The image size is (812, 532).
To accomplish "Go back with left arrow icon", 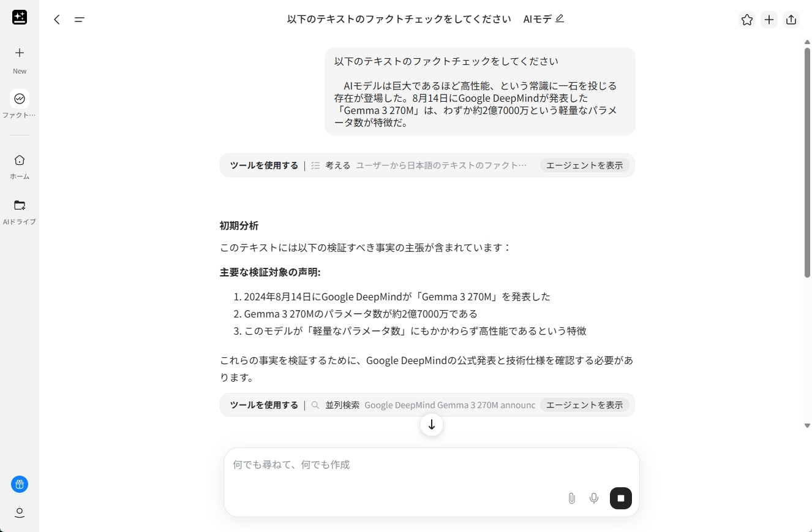I will (x=57, y=20).
